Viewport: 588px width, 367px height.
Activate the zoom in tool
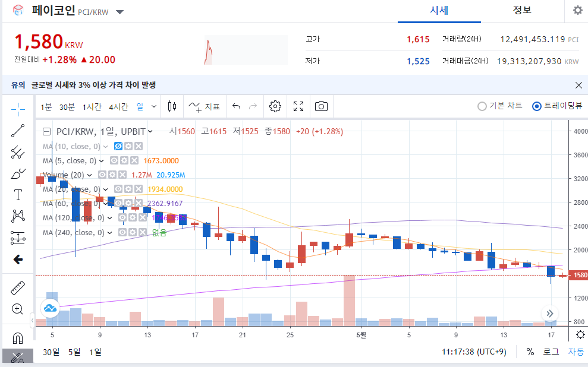18,309
